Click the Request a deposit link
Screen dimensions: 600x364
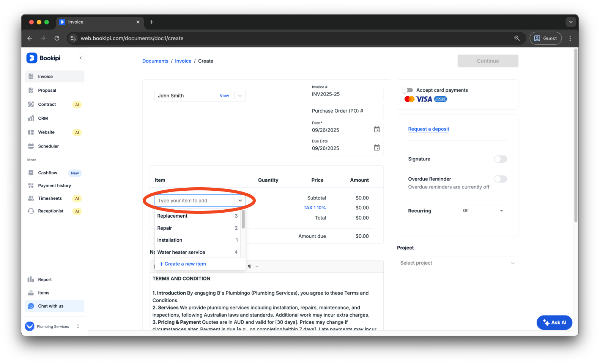[x=428, y=129]
